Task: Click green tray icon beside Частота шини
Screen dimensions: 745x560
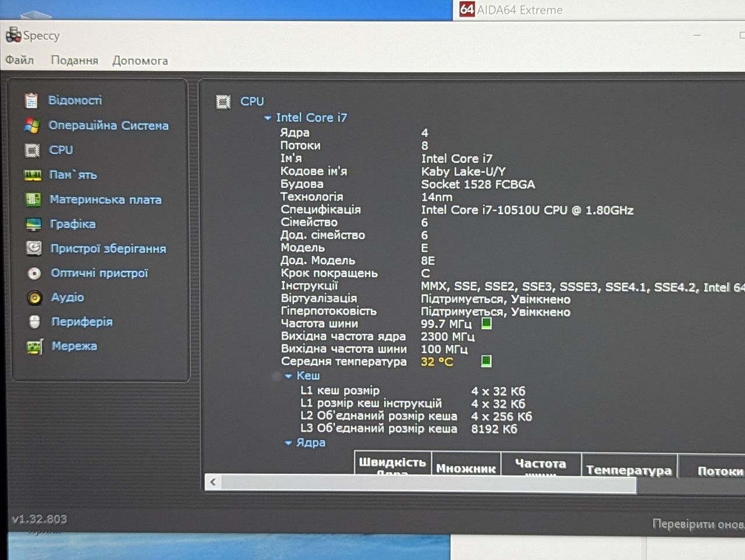Action: click(486, 323)
